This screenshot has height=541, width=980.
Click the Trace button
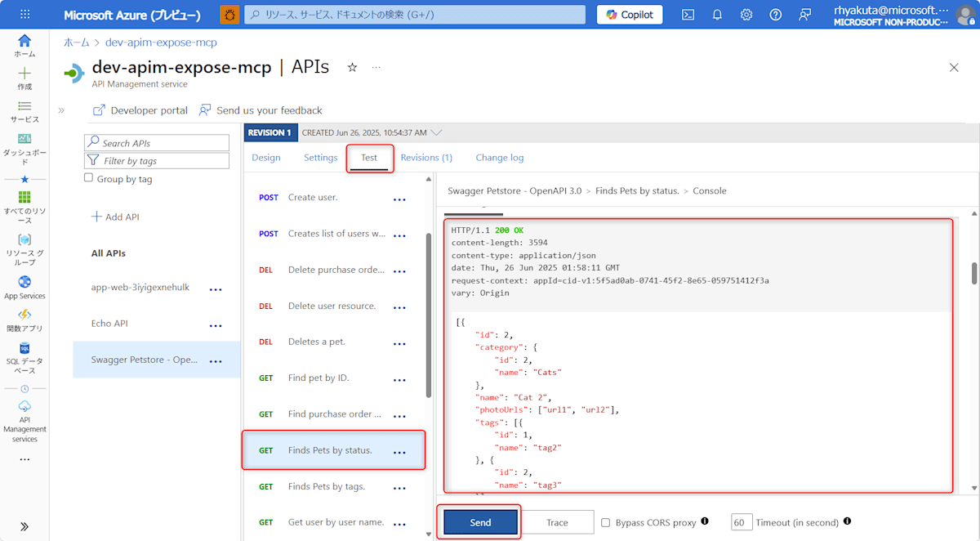click(x=558, y=522)
